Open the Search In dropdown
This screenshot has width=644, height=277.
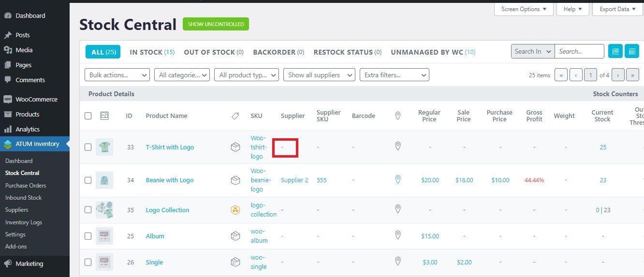[x=533, y=51]
